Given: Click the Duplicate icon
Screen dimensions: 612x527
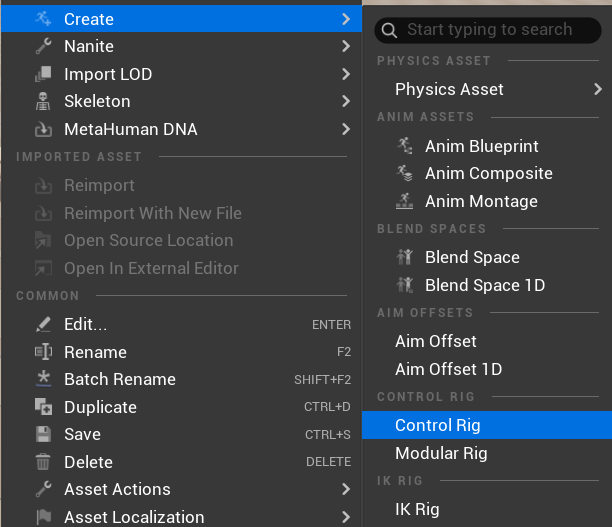Looking at the screenshot, I should (x=43, y=407).
